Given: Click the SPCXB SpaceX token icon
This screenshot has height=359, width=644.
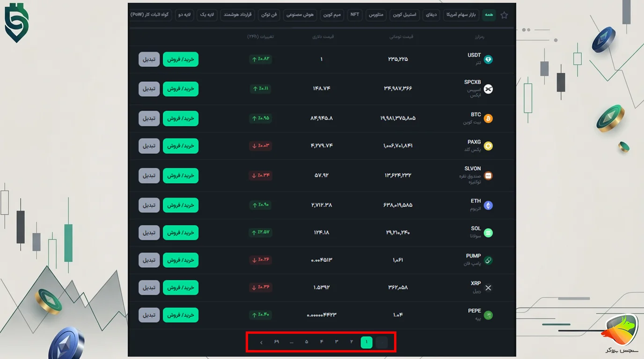Looking at the screenshot, I should [x=488, y=89].
